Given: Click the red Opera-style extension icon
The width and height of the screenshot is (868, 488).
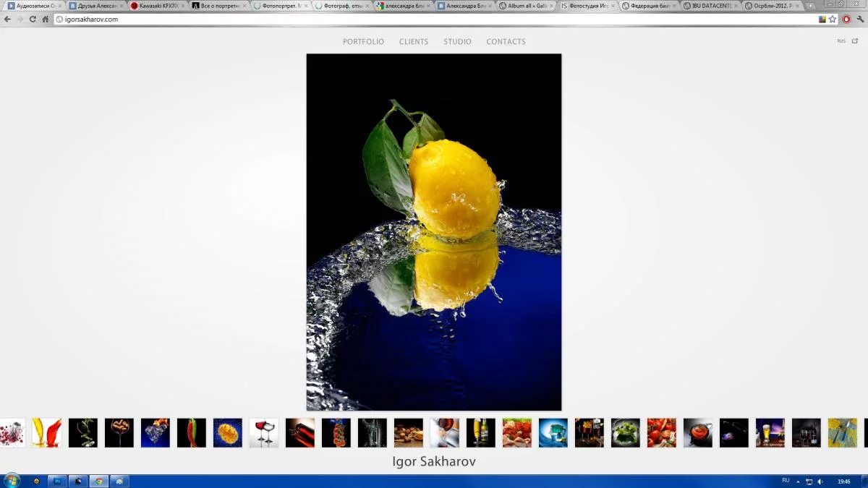Looking at the screenshot, I should coord(846,20).
